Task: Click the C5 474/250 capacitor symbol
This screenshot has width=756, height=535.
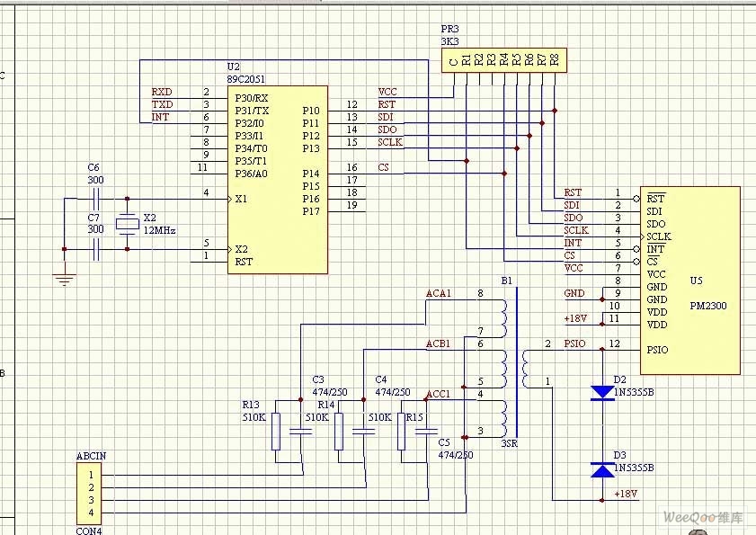Action: coord(428,433)
